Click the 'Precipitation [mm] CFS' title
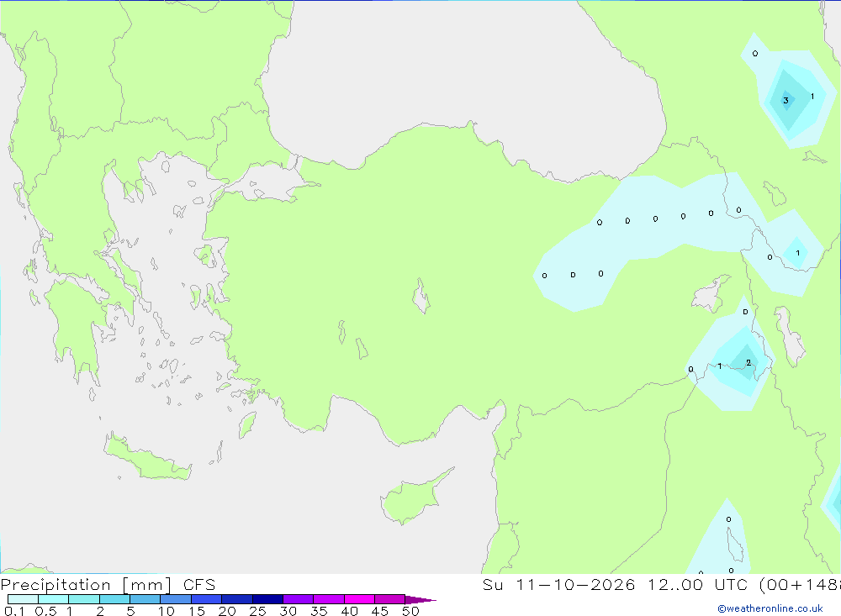The image size is (841, 616). point(108,585)
